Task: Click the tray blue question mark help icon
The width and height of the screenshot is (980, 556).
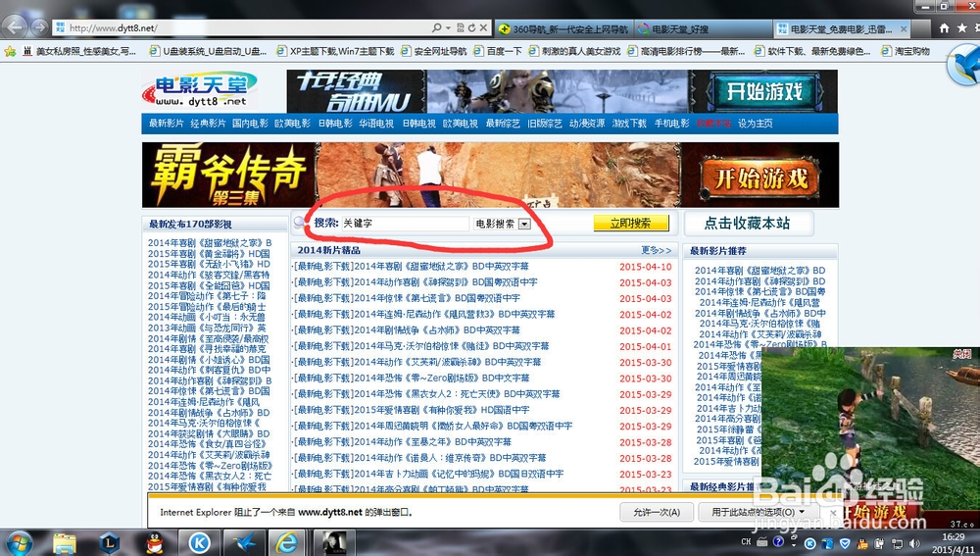Action: [778, 541]
